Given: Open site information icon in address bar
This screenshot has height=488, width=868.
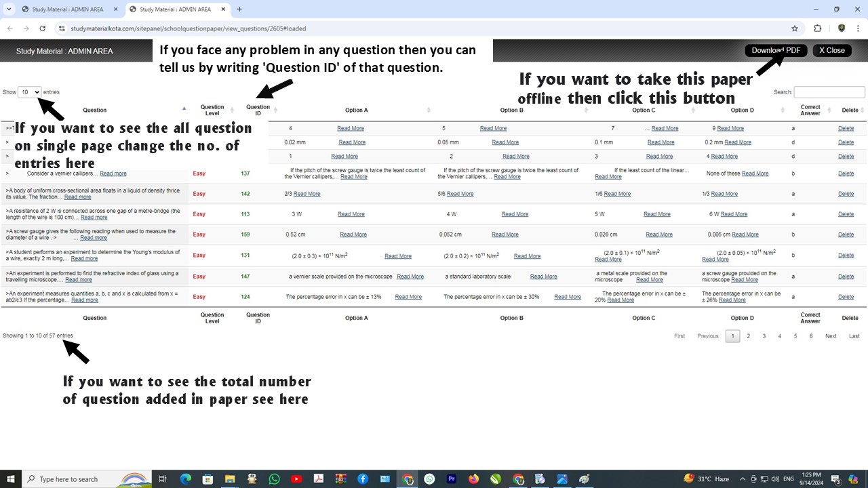Looking at the screenshot, I should pos(62,28).
